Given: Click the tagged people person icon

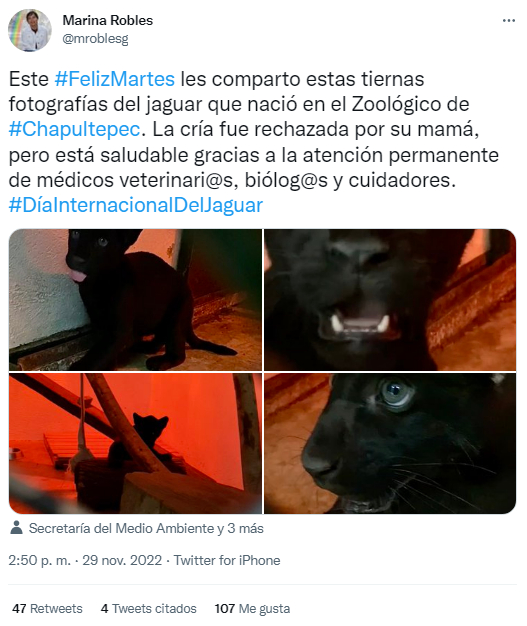Looking at the screenshot, I should click(16, 528).
